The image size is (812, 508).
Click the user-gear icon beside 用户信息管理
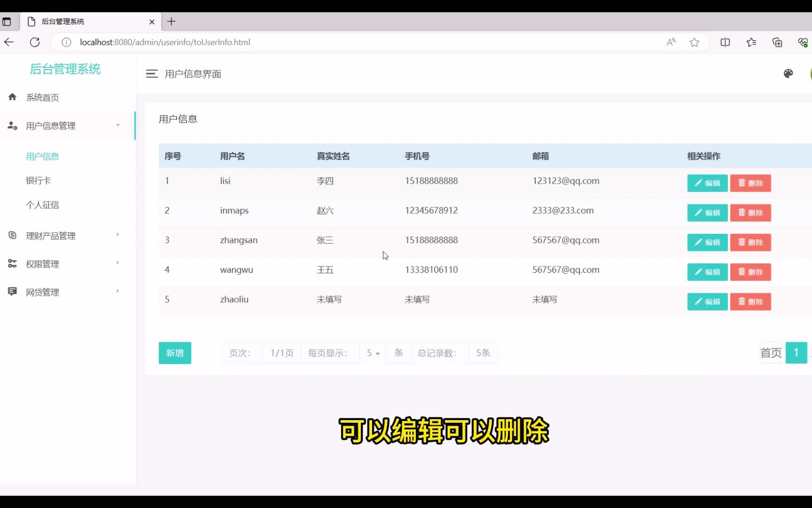(x=13, y=126)
